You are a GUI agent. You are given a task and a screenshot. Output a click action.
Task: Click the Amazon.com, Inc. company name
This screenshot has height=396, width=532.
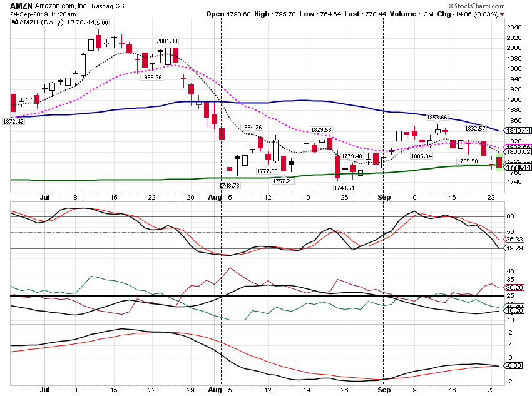(61, 6)
